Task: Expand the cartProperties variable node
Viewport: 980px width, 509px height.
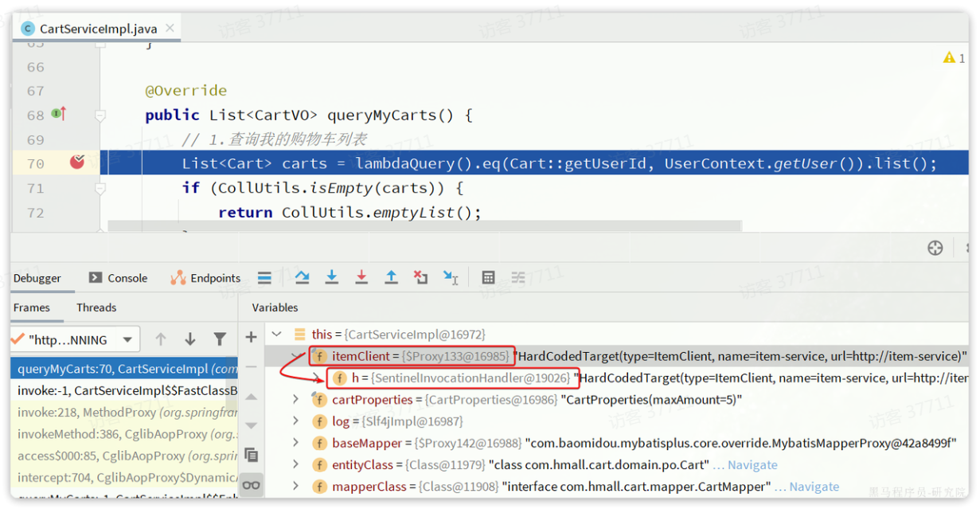Action: pos(296,399)
